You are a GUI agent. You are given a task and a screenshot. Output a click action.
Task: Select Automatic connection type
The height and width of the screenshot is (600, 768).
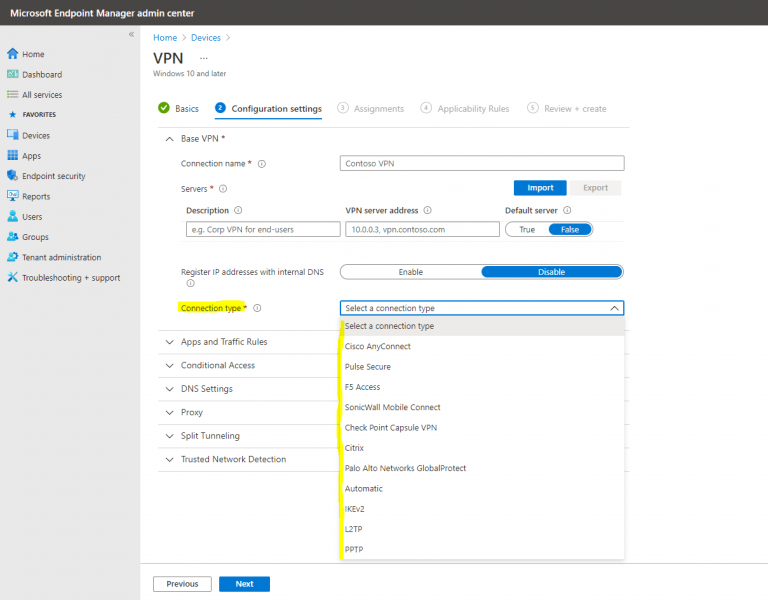(482, 489)
